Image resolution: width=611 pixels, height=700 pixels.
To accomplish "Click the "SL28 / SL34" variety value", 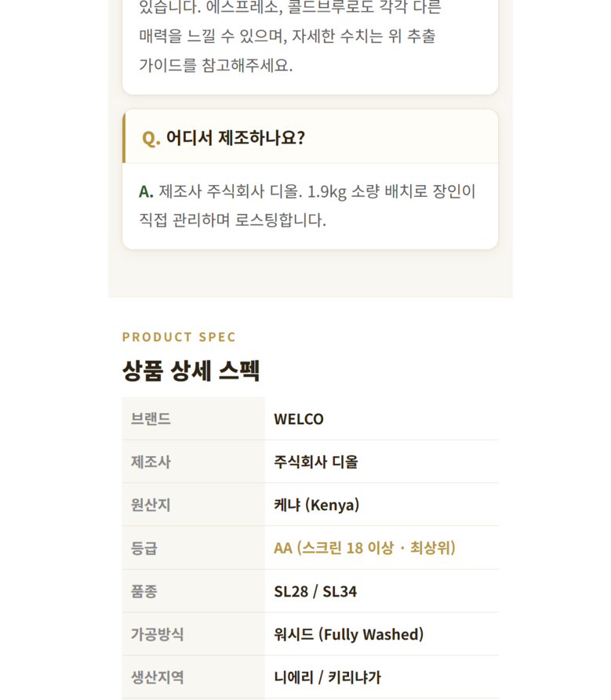I will (315, 591).
